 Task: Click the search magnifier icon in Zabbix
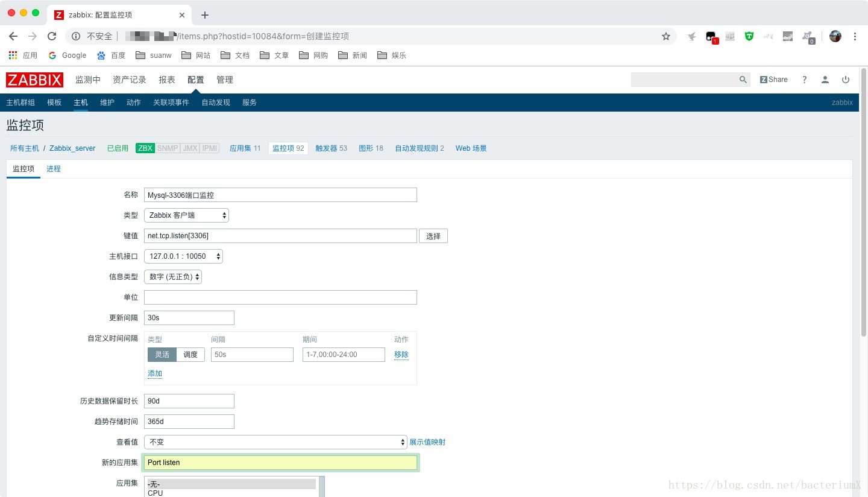(743, 80)
